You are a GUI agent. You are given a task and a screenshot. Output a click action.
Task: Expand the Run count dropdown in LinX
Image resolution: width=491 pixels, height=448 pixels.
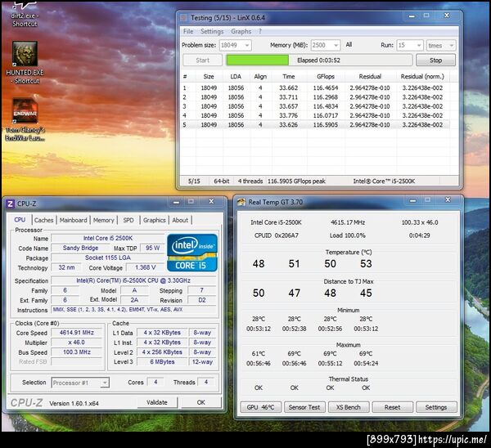point(419,45)
